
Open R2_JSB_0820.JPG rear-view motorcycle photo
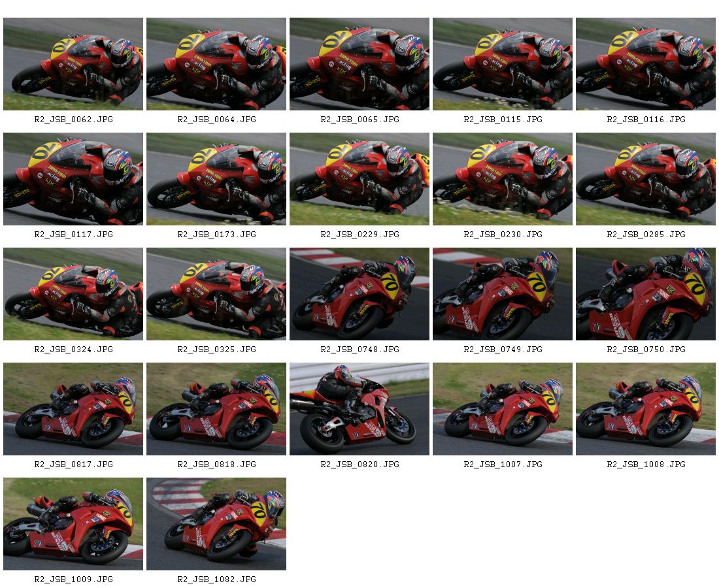point(359,409)
